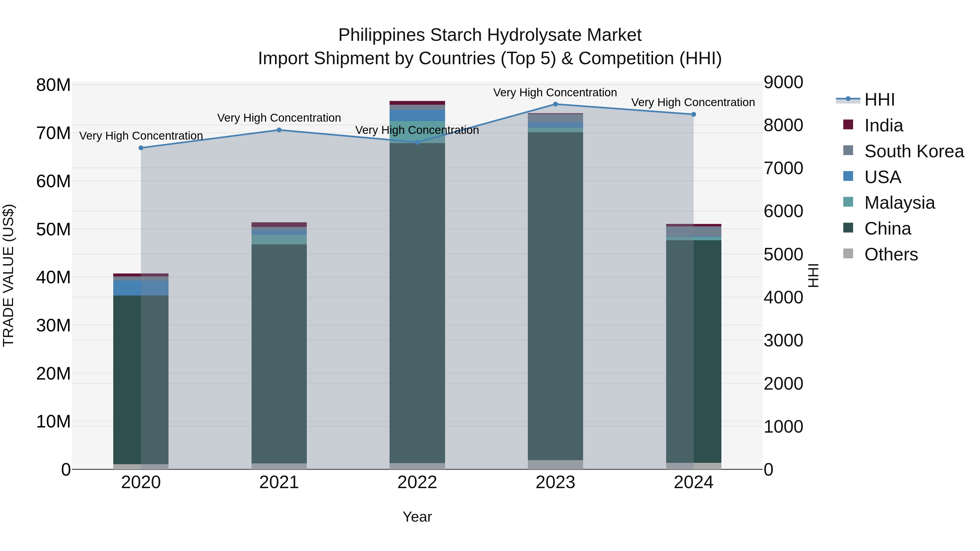This screenshot has height=551, width=980.
Task: Toggle the HHI legend entry
Action: [865, 100]
